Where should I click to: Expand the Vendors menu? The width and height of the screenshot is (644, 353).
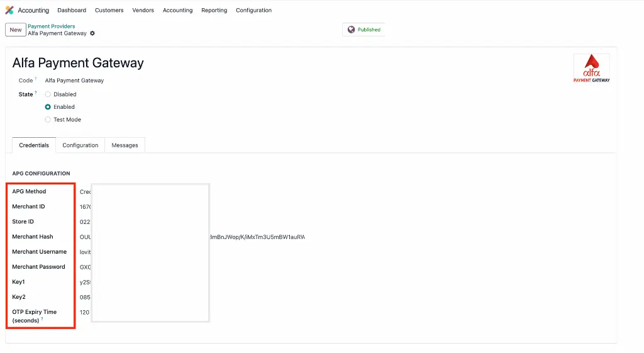143,10
